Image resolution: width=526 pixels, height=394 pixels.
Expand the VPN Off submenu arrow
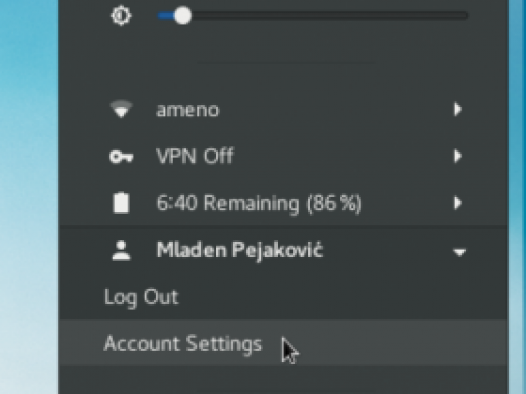point(458,156)
